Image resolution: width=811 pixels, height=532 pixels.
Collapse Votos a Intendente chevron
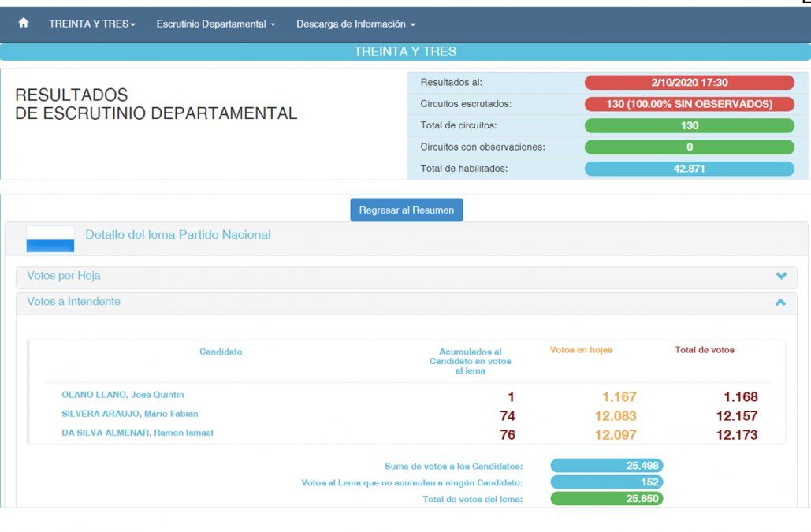780,303
